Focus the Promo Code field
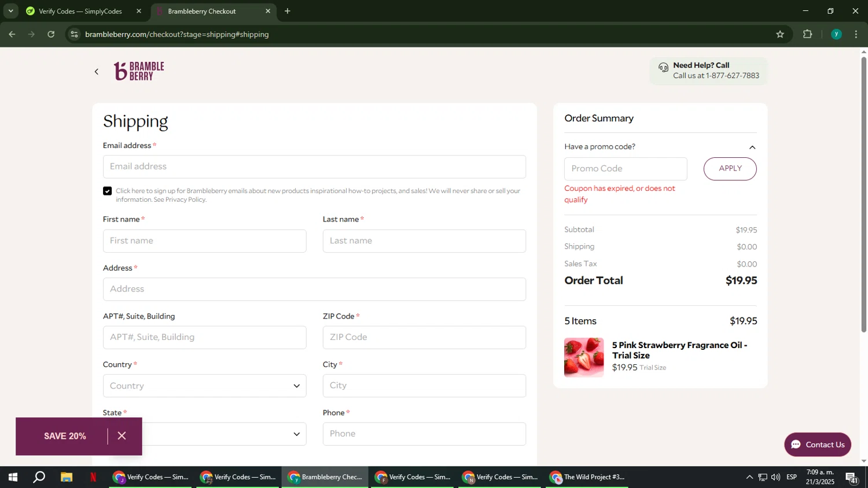This screenshot has width=868, height=488. click(x=626, y=169)
